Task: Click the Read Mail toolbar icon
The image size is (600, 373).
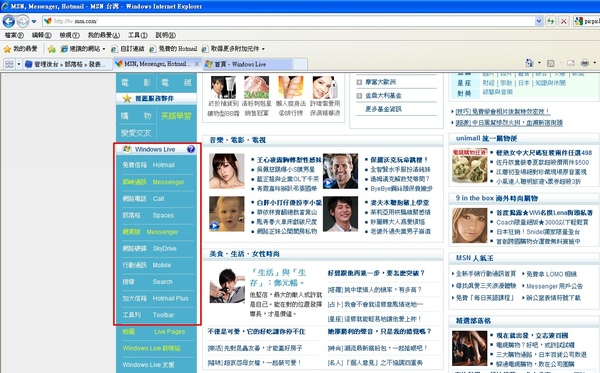Action: click(x=571, y=63)
